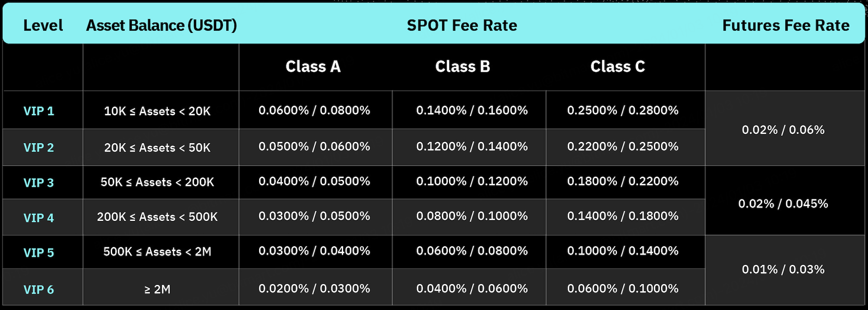Click the 0.01% / 0.03% futures fee cell
The height and width of the screenshot is (310, 868).
click(x=783, y=269)
